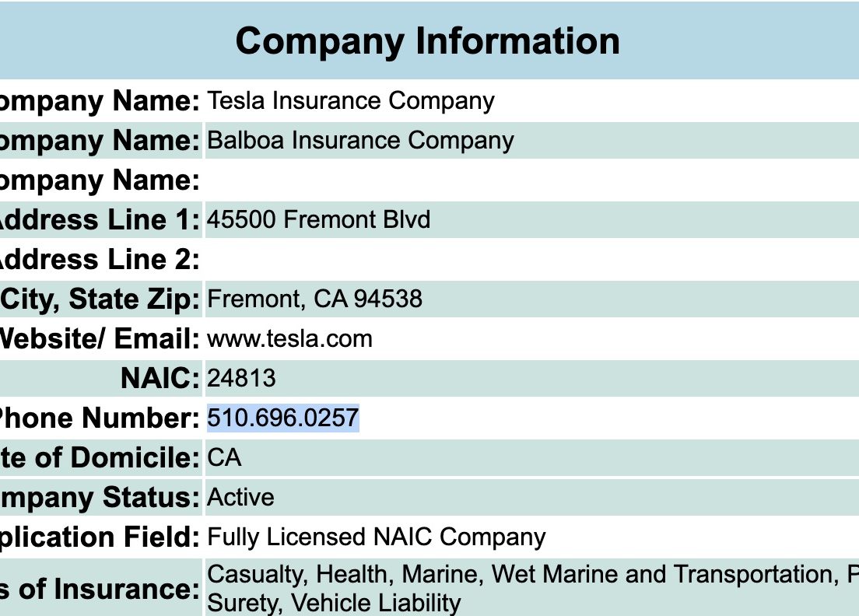Click Fully Licensed NAIC Company text

(x=377, y=537)
